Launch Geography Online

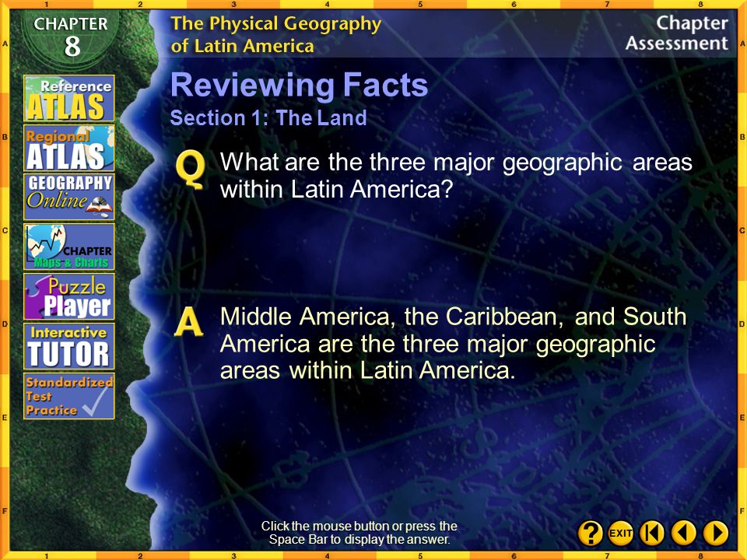[69, 197]
